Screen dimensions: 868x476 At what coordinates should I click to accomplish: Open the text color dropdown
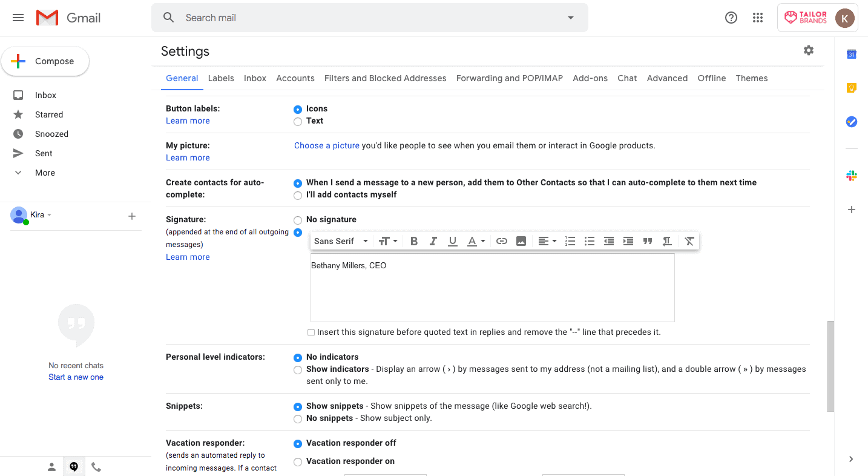pyautogui.click(x=476, y=241)
